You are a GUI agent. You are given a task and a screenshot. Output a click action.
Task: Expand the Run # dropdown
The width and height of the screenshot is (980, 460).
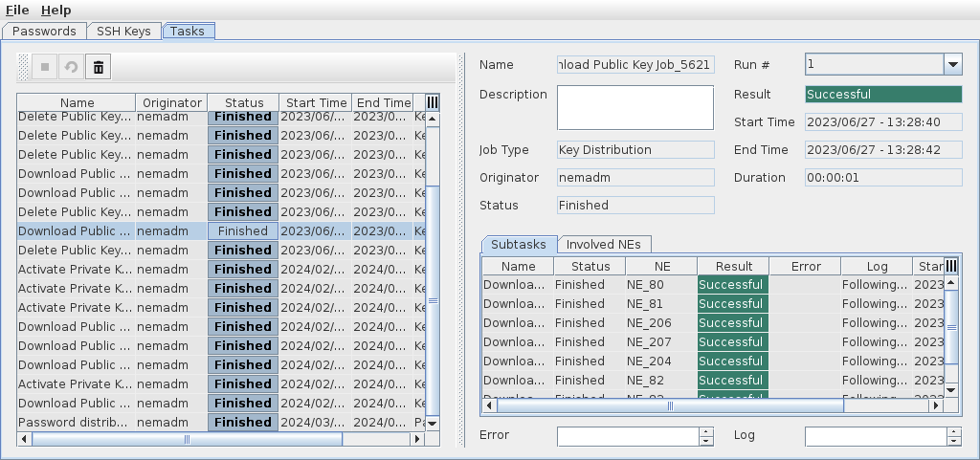click(x=952, y=64)
